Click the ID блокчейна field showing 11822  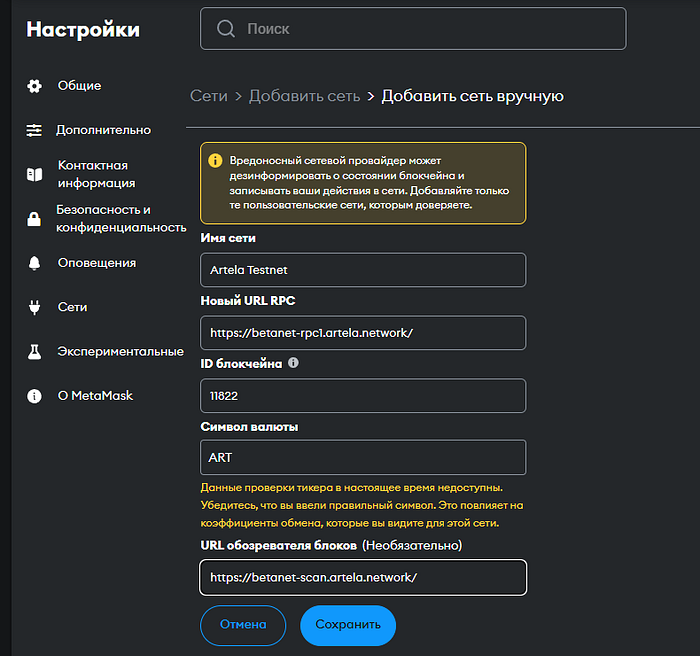coord(363,396)
